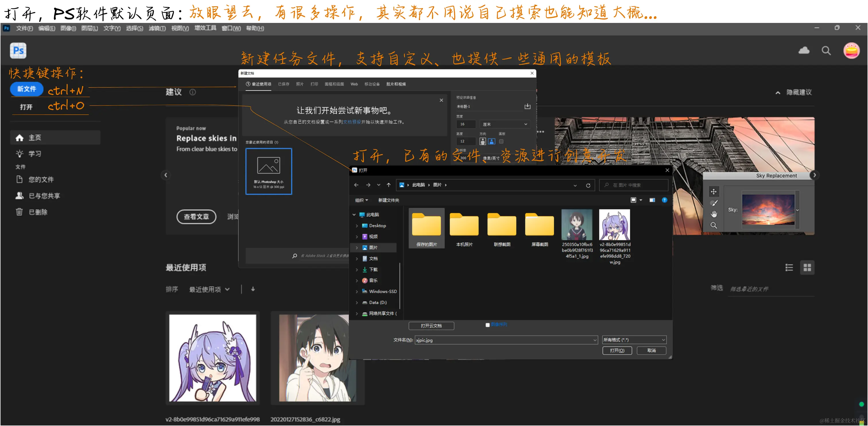The height and width of the screenshot is (426, 868).
Task: Expand Windows-SSD in the folder tree
Action: click(x=357, y=291)
